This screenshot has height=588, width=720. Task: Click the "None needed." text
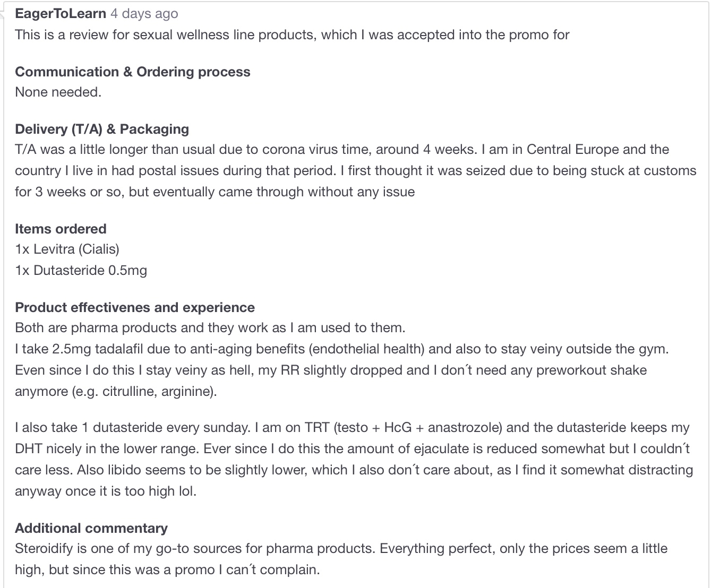point(58,92)
